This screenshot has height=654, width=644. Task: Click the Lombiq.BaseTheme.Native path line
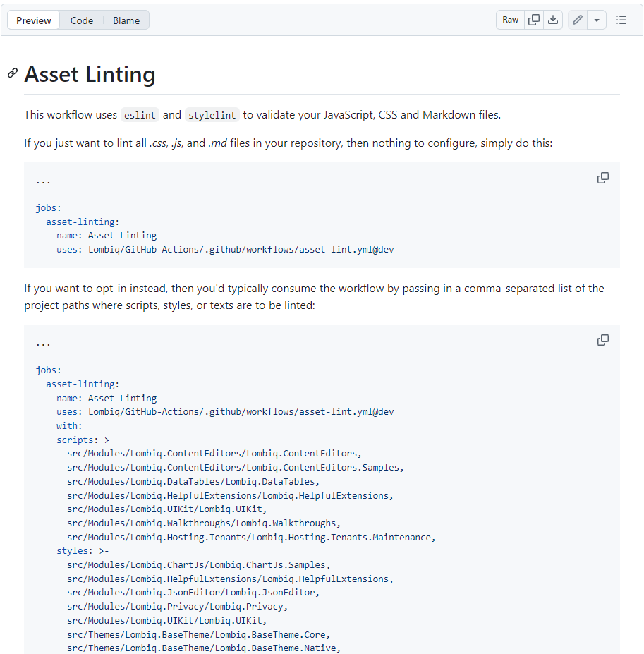(x=204, y=648)
